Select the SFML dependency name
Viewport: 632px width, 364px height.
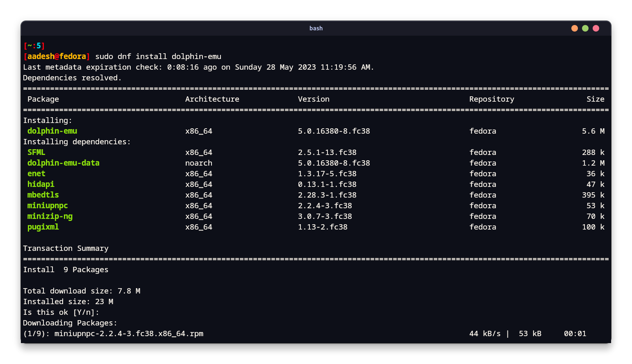36,152
